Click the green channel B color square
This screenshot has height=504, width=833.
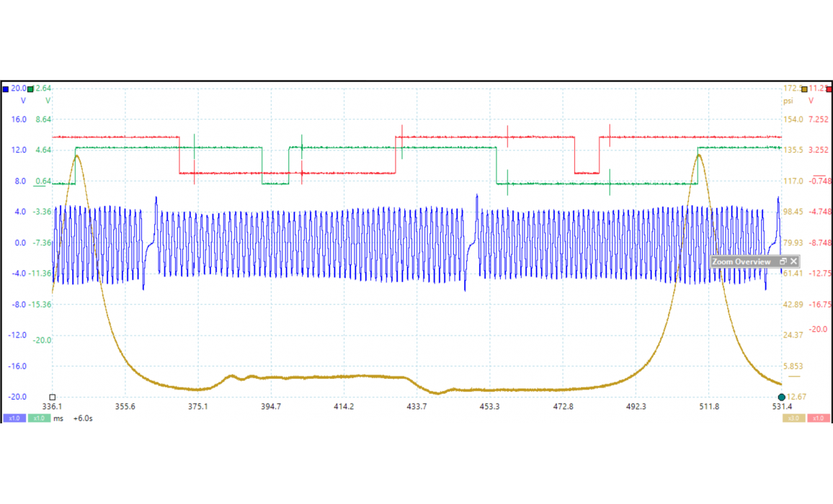point(30,89)
